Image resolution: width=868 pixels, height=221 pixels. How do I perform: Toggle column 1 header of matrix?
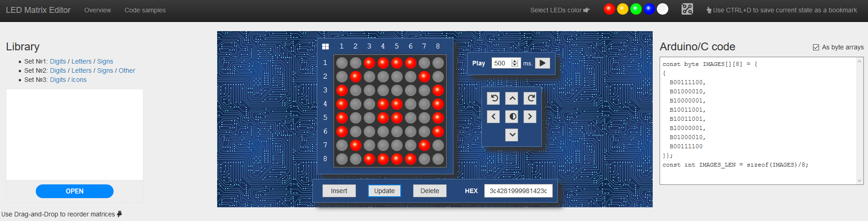point(342,46)
